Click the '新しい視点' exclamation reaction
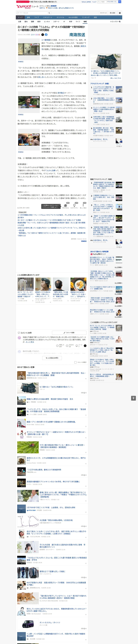This screenshot has height=644, width=138. [x=83, y=206]
